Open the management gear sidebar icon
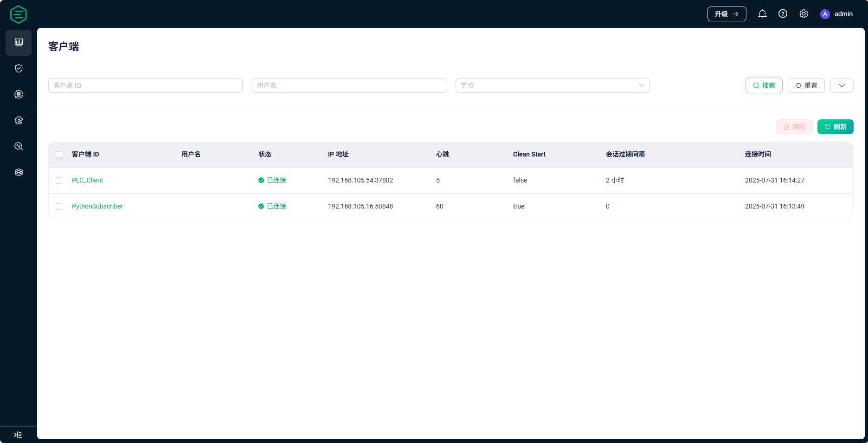The width and height of the screenshot is (868, 443). [x=19, y=120]
